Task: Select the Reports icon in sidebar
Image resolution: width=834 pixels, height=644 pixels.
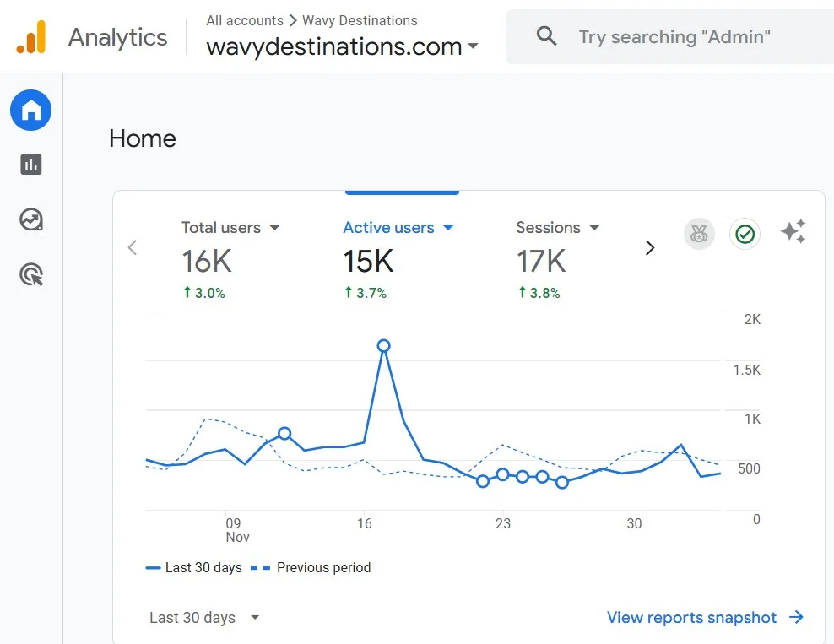Action: point(30,165)
